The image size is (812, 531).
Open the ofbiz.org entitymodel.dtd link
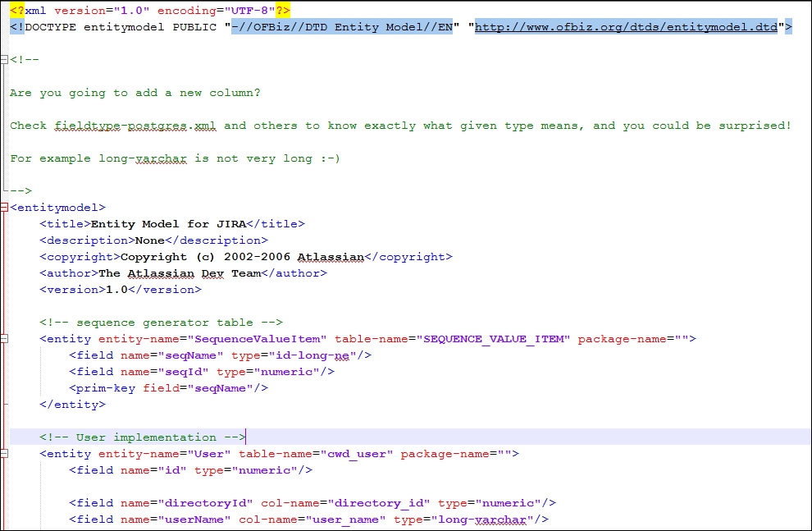point(626,27)
